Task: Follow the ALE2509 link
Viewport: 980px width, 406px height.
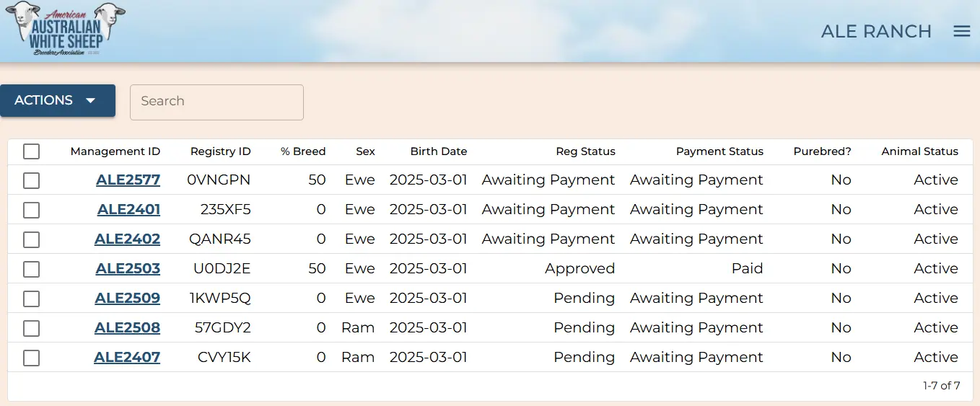Action: [128, 299]
